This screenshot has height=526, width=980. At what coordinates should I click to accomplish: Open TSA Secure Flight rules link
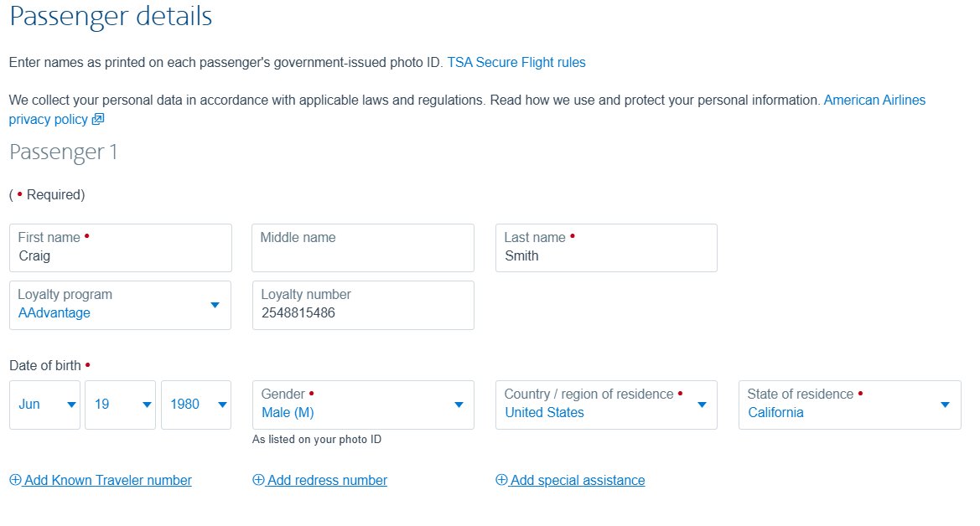point(516,63)
